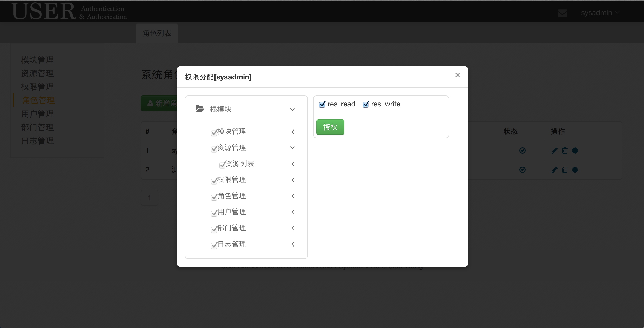The width and height of the screenshot is (644, 328).
Task: Uncheck the 资源管理 tree checkbox
Action: pos(214,149)
